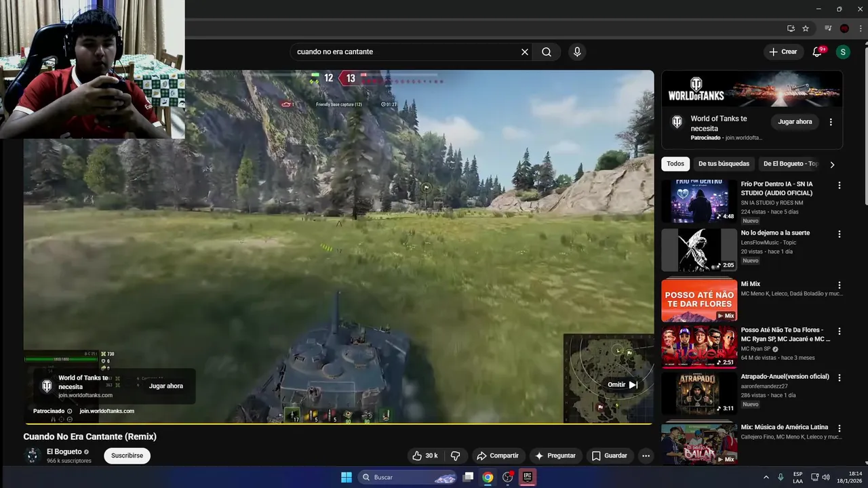Screen dimensions: 868x488
Task: Open Frío Por Dentro IA thumbnail
Action: click(x=699, y=201)
